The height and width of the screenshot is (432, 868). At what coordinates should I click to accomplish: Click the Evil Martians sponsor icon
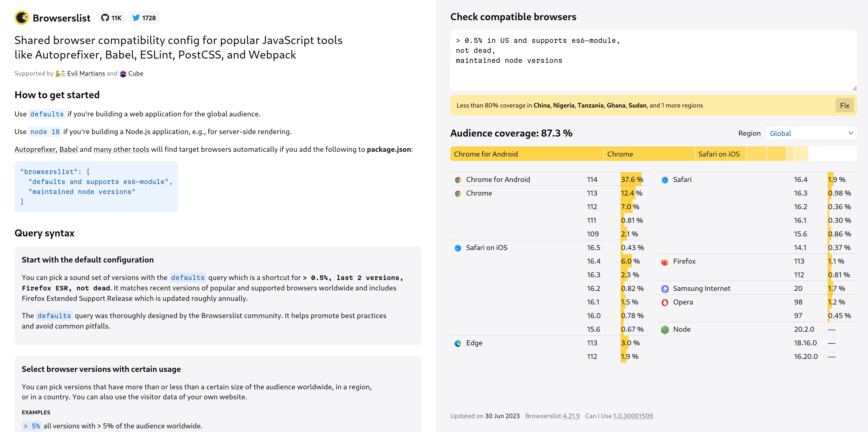click(x=60, y=74)
